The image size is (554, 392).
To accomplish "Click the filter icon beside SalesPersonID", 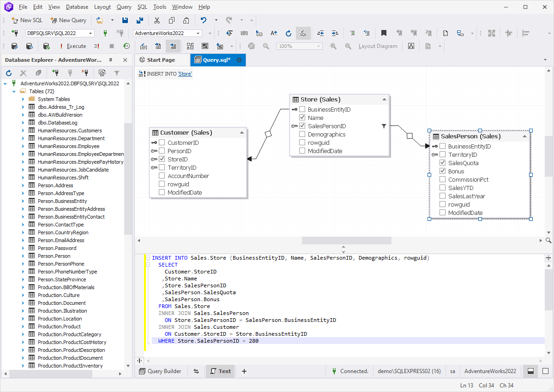I will click(384, 126).
